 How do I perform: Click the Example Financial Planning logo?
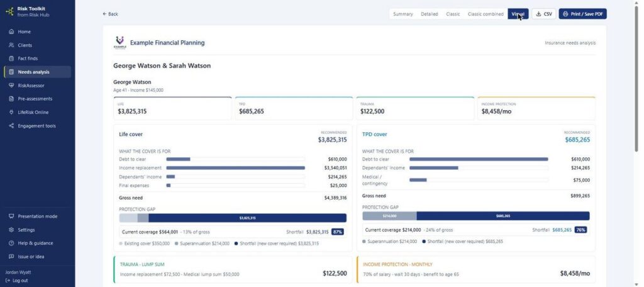pyautogui.click(x=119, y=42)
